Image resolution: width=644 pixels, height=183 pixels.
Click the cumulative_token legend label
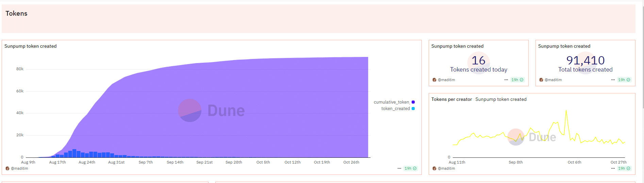(392, 102)
